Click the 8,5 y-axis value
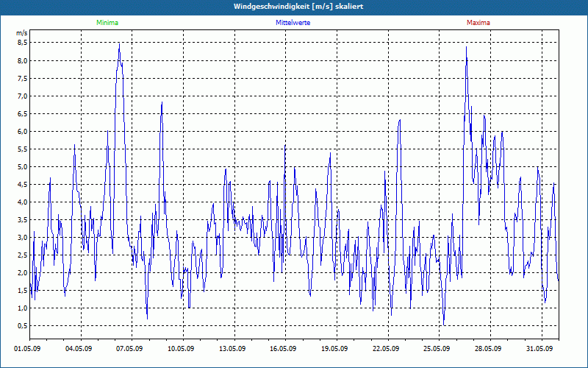Image resolution: width=588 pixels, height=368 pixels. point(22,43)
